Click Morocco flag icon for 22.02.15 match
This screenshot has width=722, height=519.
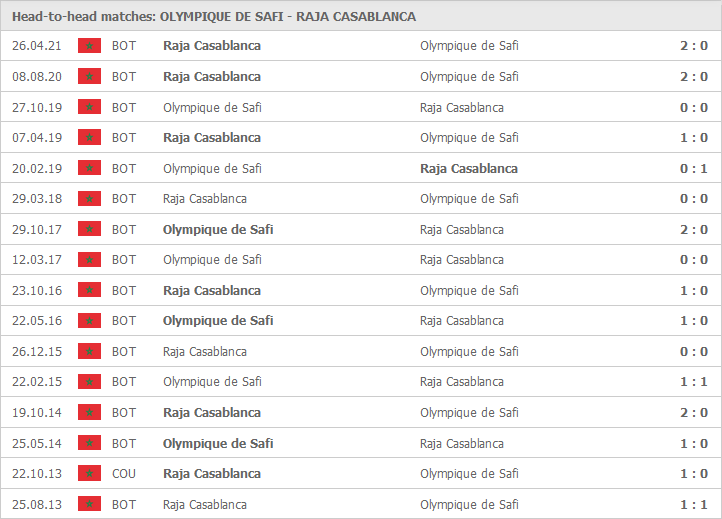(89, 382)
